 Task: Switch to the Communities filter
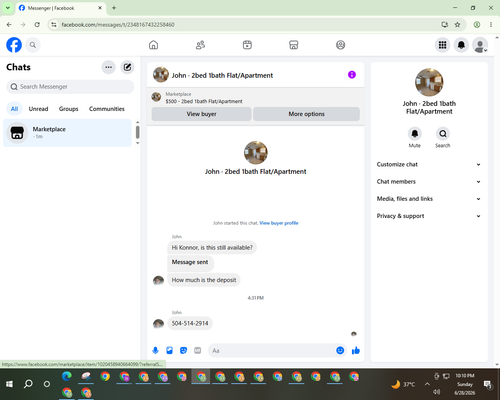[x=107, y=109]
